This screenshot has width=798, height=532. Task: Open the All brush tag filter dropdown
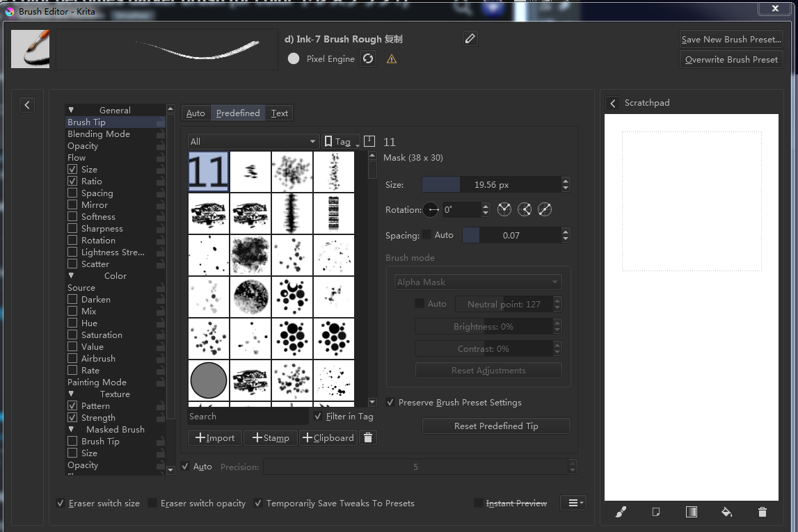coord(253,141)
